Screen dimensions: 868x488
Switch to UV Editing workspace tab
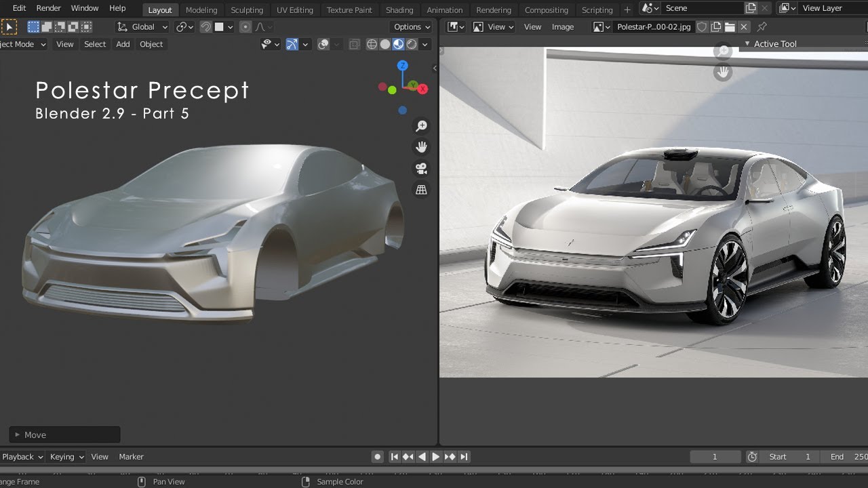click(295, 10)
